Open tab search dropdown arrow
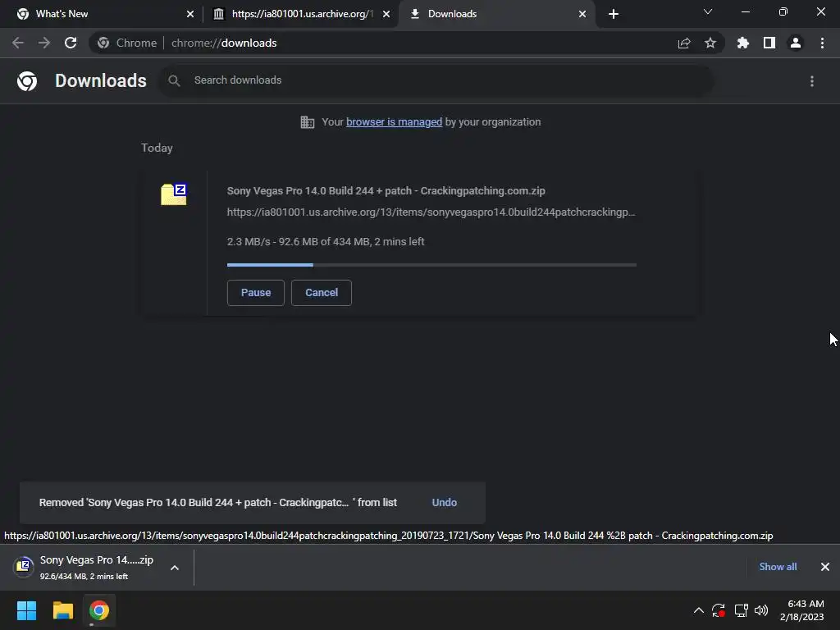The width and height of the screenshot is (840, 630). point(708,11)
